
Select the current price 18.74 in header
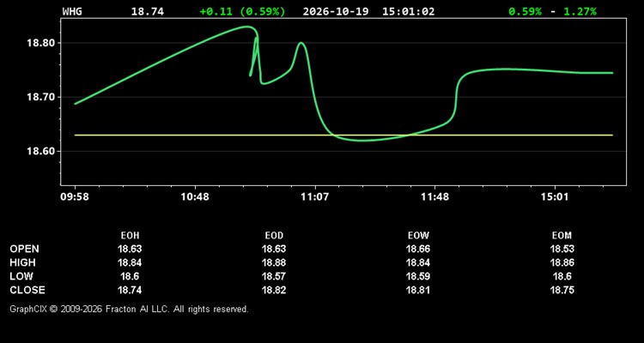[148, 11]
